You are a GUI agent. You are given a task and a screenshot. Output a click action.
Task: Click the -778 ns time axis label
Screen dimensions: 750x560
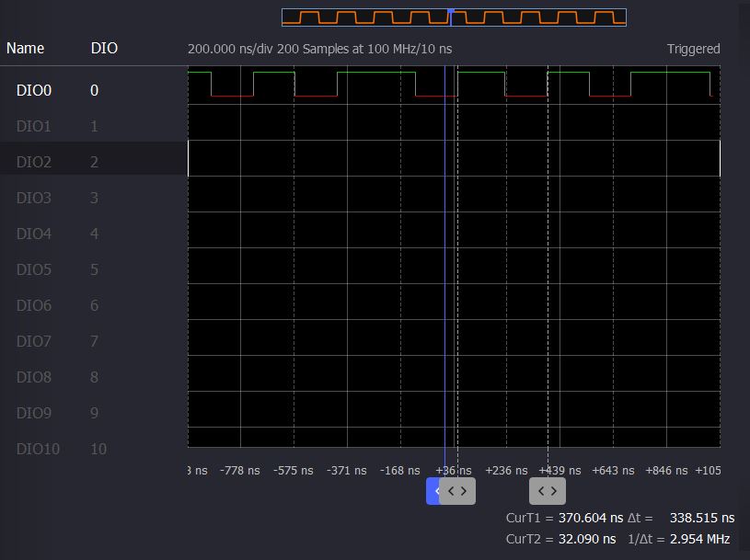[239, 471]
